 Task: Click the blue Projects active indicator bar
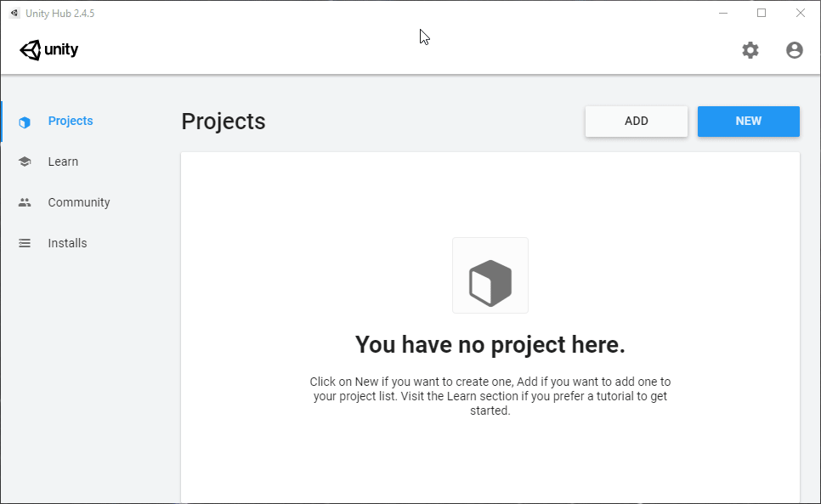coord(2,120)
